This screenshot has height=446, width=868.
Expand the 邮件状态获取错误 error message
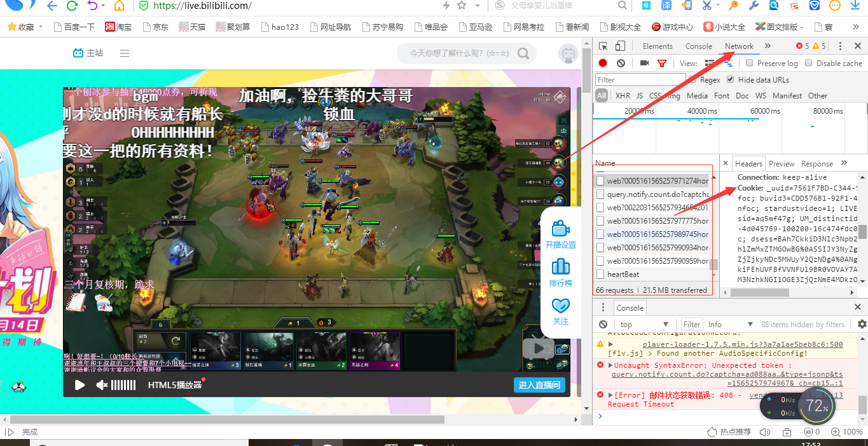610,395
